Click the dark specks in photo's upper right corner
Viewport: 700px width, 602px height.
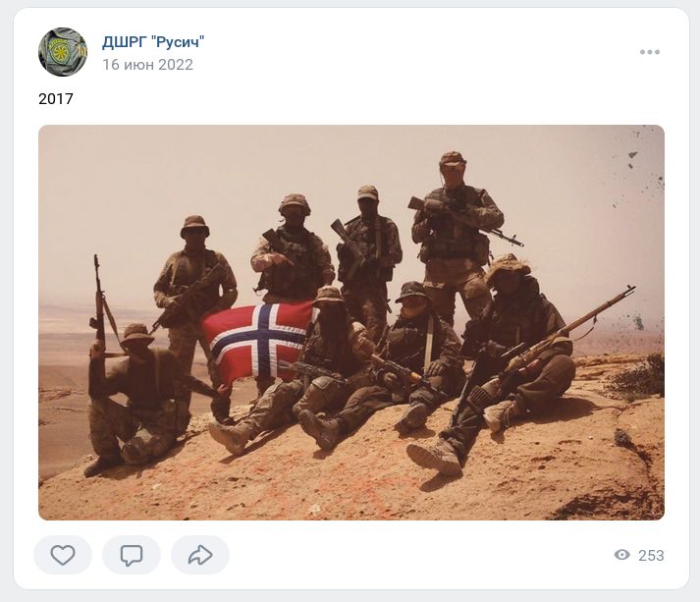(x=643, y=172)
